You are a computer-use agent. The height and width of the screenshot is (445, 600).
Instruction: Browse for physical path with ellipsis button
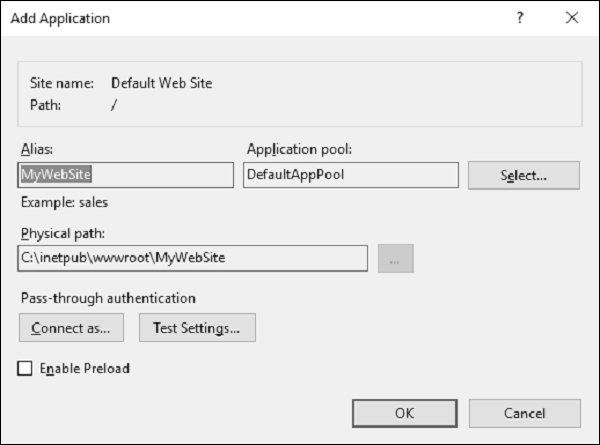click(x=396, y=258)
